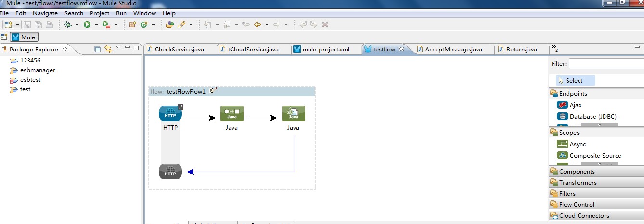Show hidden editor tabs list

click(x=555, y=49)
